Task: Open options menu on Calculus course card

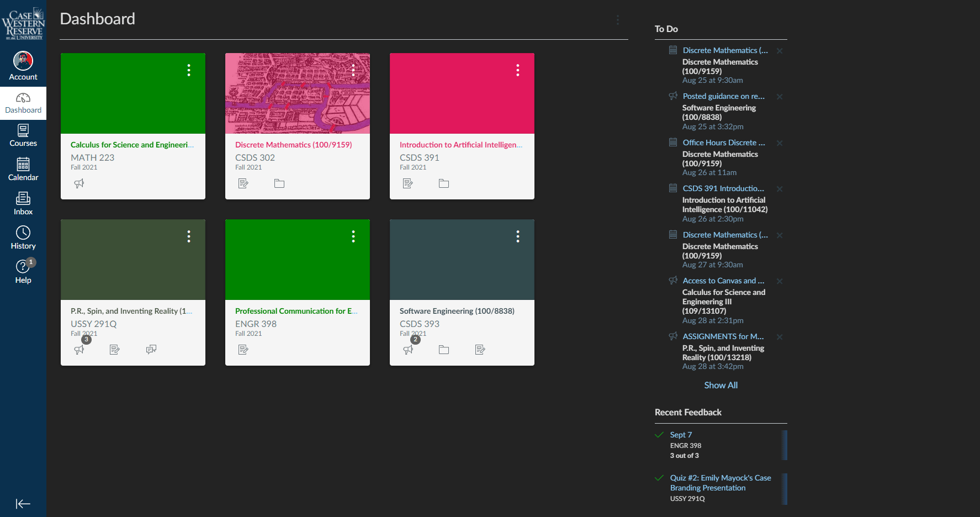Action: click(189, 70)
